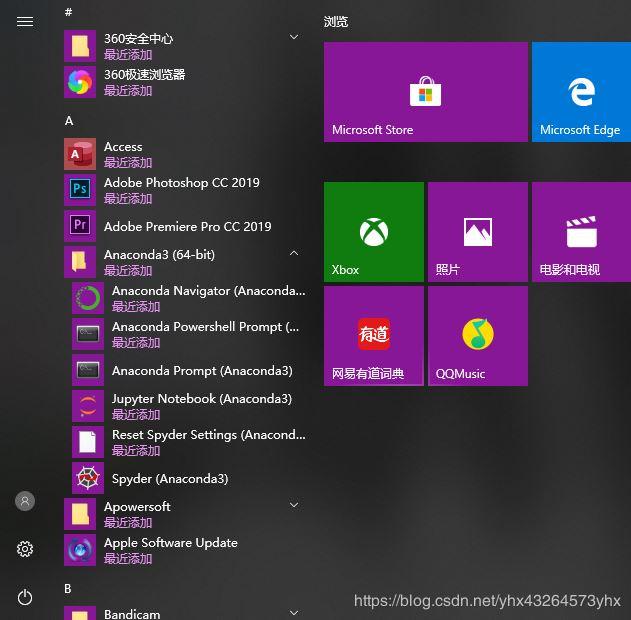Click the Anaconda Navigator green ring icon

point(88,298)
